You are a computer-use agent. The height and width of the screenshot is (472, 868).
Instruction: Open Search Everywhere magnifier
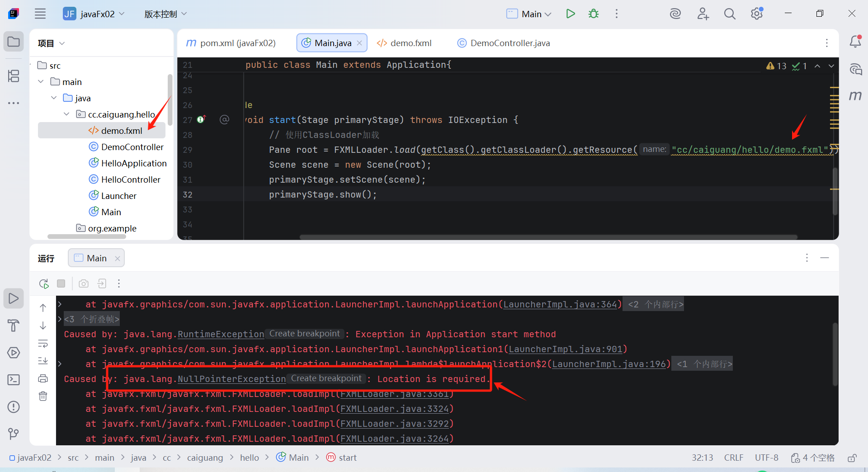click(x=730, y=14)
